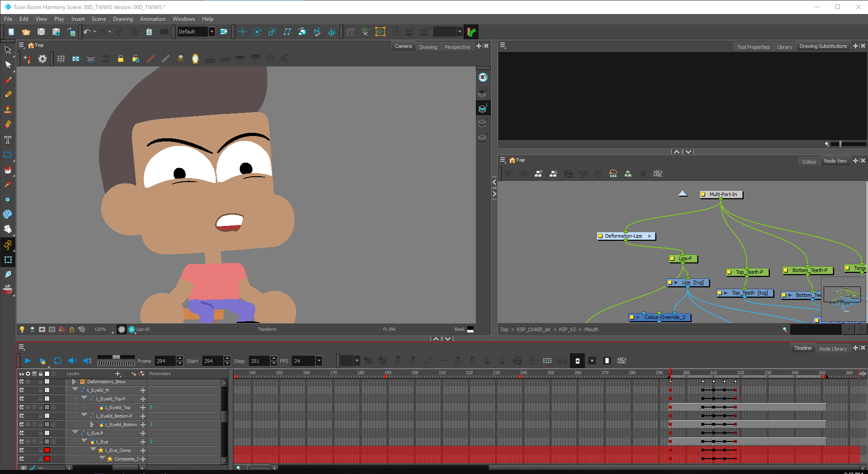Click the Add Layers plus icon in Timeline
The width and height of the screenshot is (868, 474).
click(118, 374)
